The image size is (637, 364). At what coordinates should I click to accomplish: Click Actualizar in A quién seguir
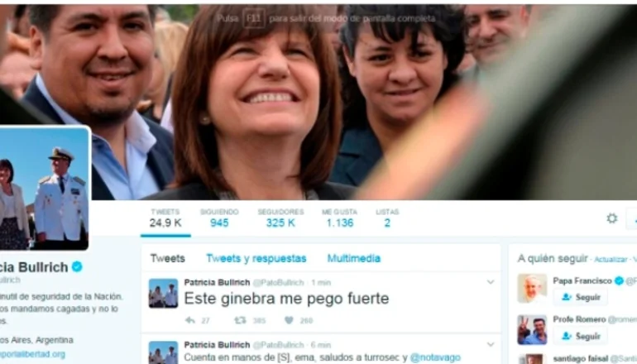click(611, 260)
